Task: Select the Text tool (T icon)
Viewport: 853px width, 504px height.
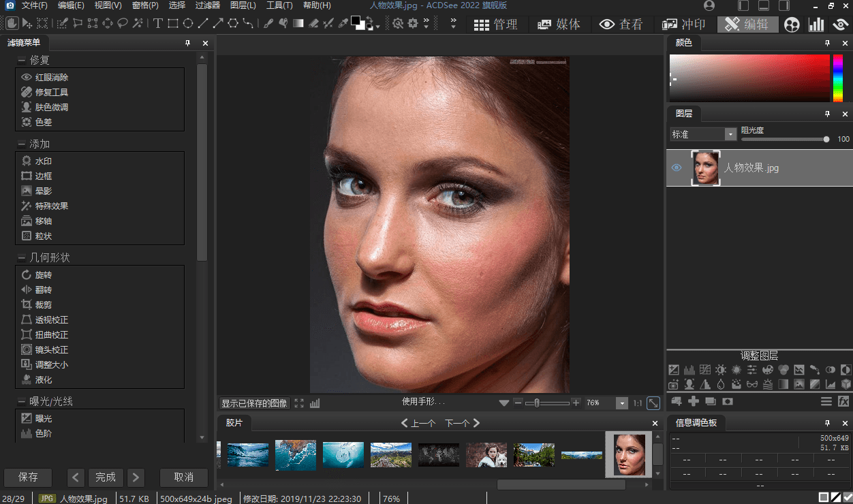Action: tap(157, 24)
